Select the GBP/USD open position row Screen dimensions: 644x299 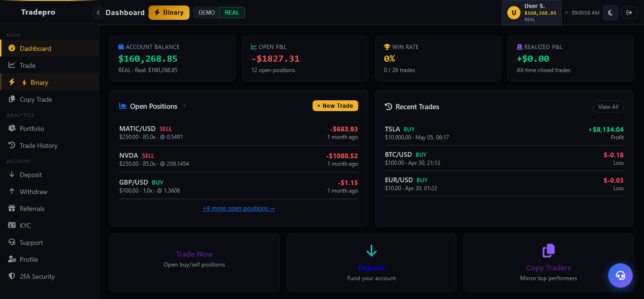tap(239, 186)
